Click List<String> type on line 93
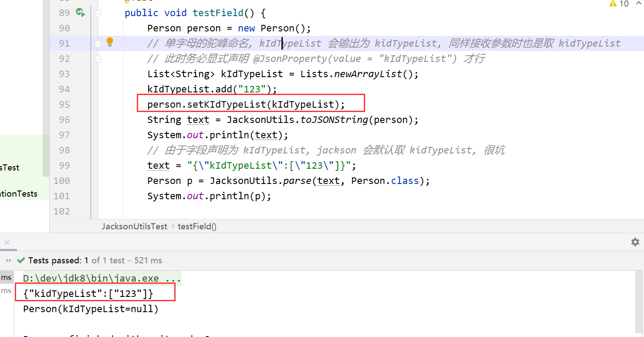The width and height of the screenshot is (644, 337). 181,74
